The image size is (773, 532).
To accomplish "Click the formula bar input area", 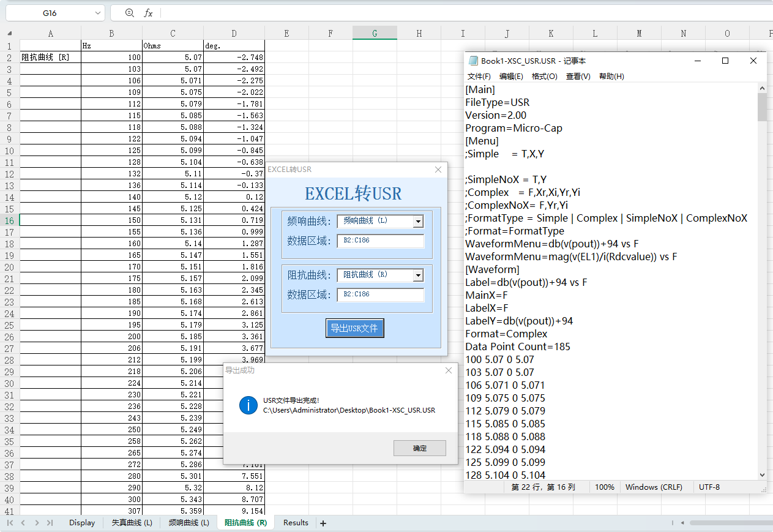I will pyautogui.click(x=465, y=13).
